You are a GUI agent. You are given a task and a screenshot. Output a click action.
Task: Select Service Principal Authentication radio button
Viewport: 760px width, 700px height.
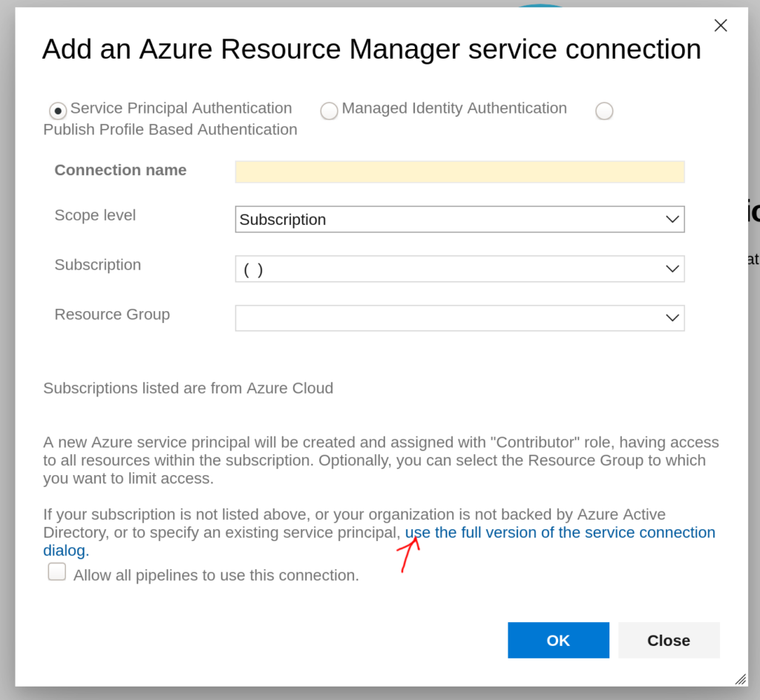click(58, 111)
